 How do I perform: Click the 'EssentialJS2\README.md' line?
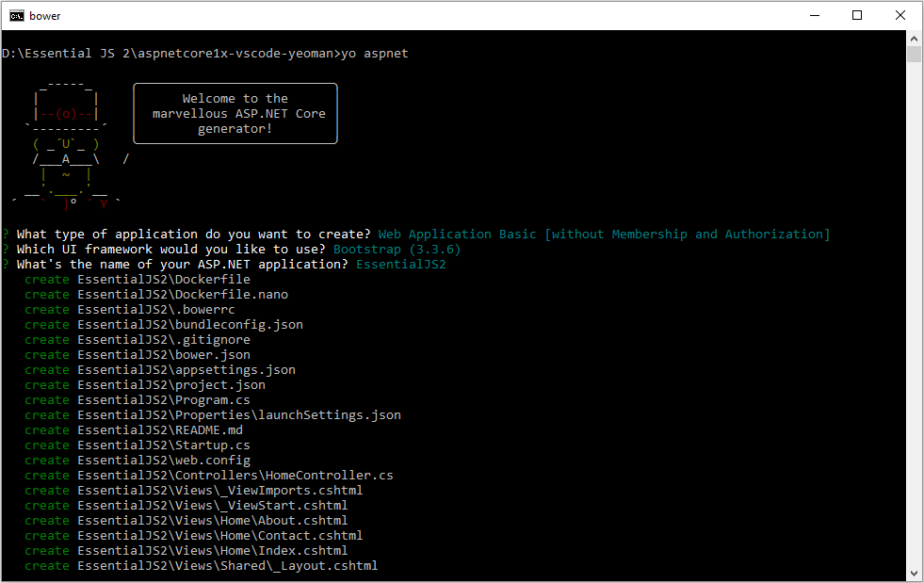(134, 430)
